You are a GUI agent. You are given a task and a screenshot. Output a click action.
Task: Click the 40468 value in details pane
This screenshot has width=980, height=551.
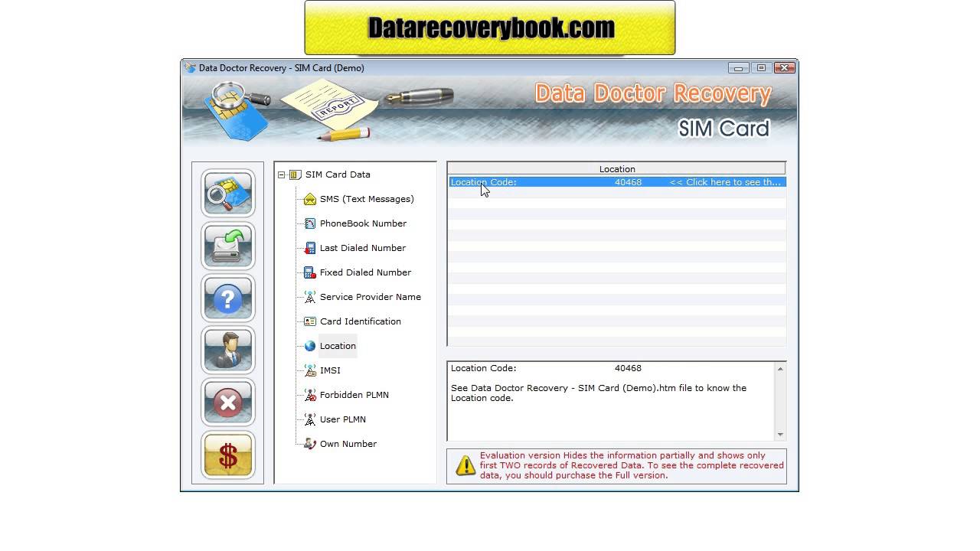click(628, 368)
